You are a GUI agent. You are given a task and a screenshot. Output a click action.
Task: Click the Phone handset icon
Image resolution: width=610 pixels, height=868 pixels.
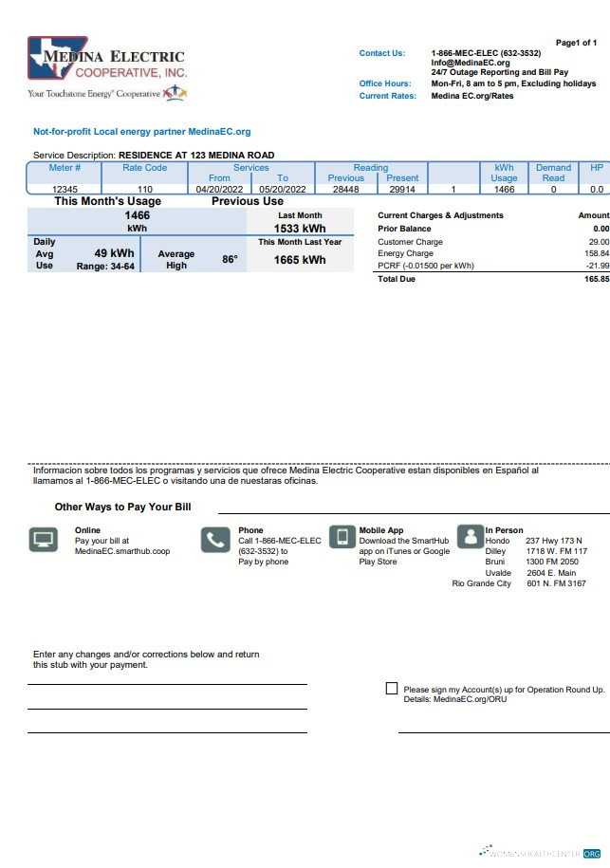pyautogui.click(x=215, y=540)
